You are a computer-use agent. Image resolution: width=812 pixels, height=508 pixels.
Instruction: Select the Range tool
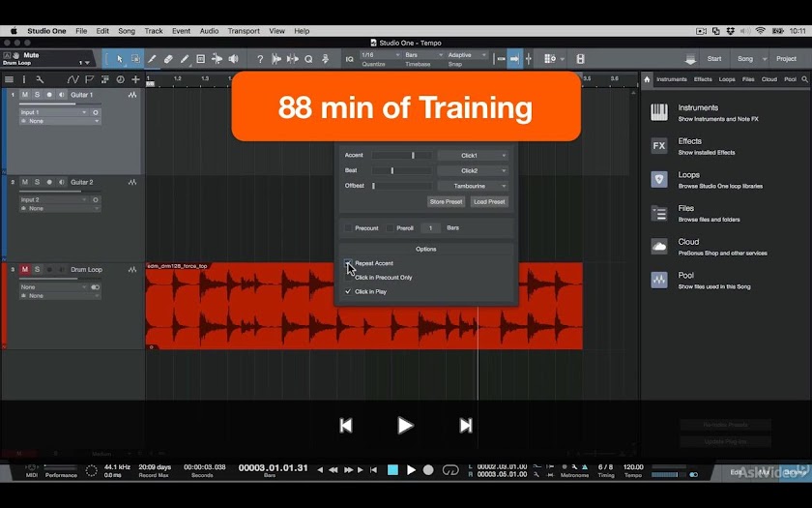click(x=135, y=59)
